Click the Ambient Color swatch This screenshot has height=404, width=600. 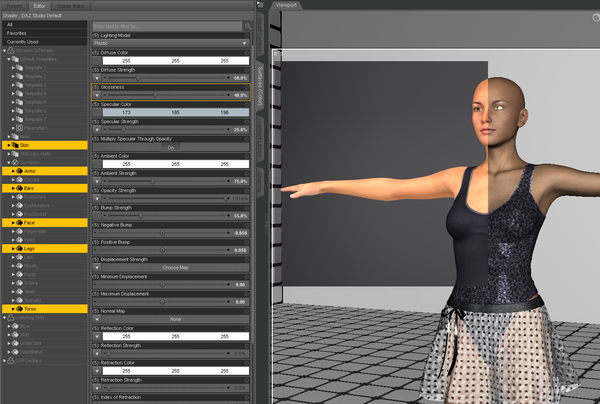(x=176, y=164)
